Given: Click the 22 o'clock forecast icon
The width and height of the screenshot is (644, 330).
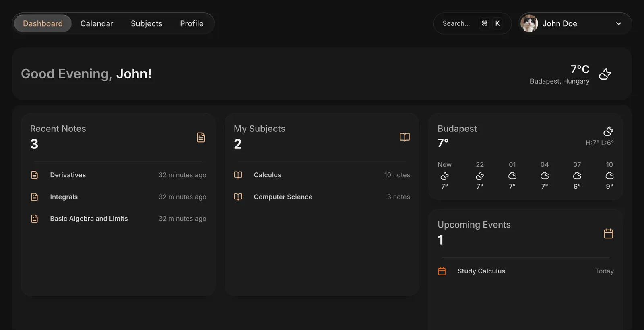Looking at the screenshot, I should pyautogui.click(x=480, y=176).
